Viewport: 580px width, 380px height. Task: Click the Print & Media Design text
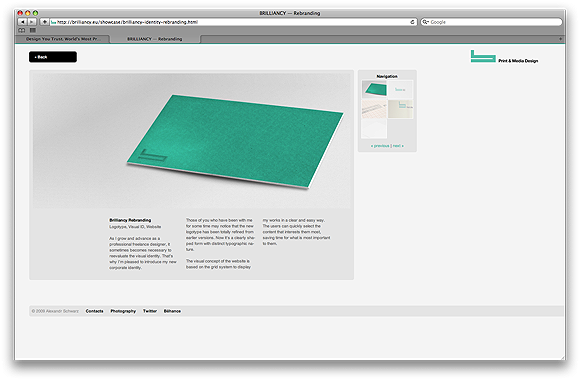pos(518,61)
